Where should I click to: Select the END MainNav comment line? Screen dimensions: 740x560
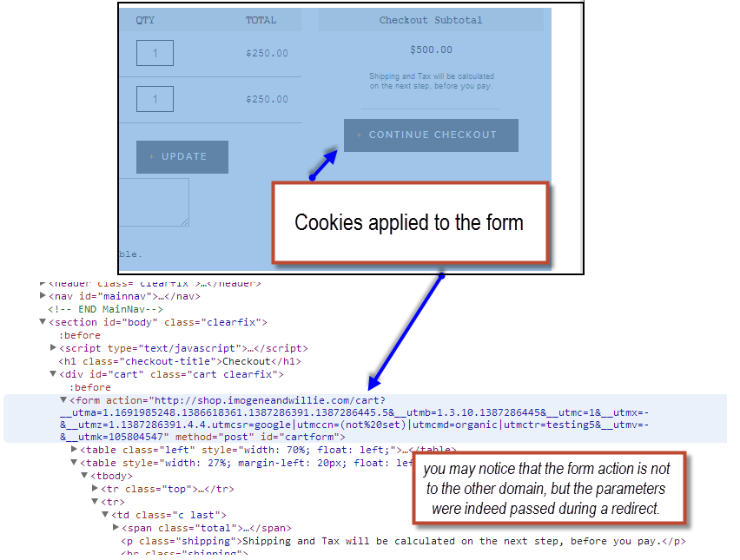click(x=105, y=309)
